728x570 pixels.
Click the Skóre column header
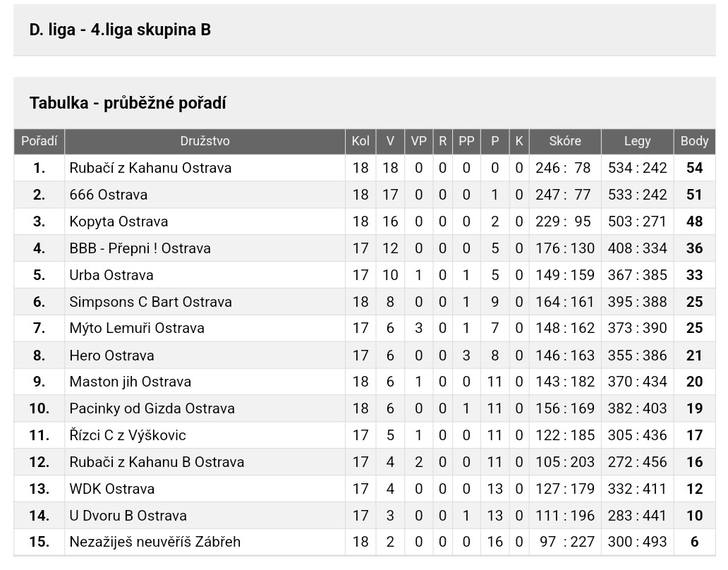coord(565,141)
